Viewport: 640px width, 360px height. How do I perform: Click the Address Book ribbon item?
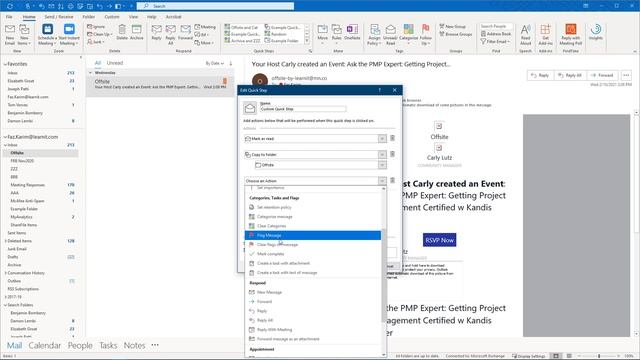[496, 34]
